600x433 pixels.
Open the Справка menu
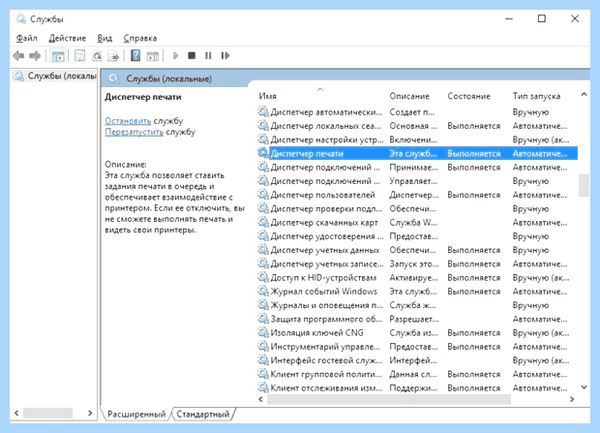pyautogui.click(x=140, y=38)
